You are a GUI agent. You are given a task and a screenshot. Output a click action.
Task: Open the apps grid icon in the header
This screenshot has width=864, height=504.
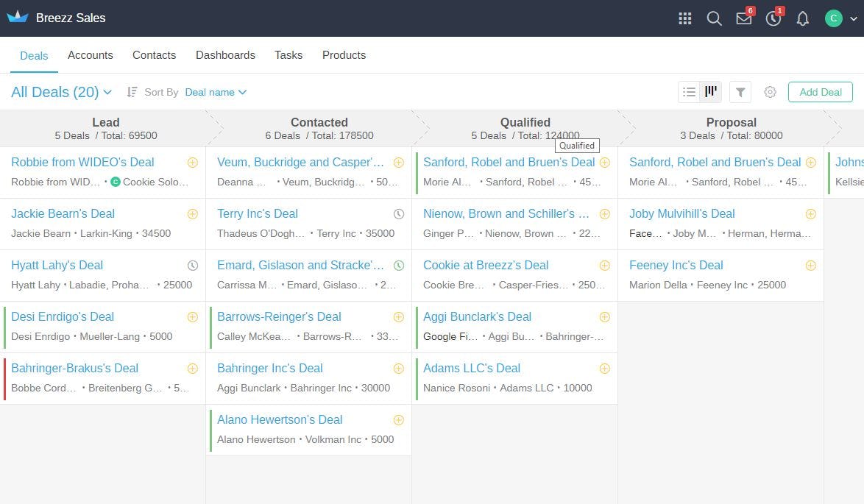[x=685, y=18]
